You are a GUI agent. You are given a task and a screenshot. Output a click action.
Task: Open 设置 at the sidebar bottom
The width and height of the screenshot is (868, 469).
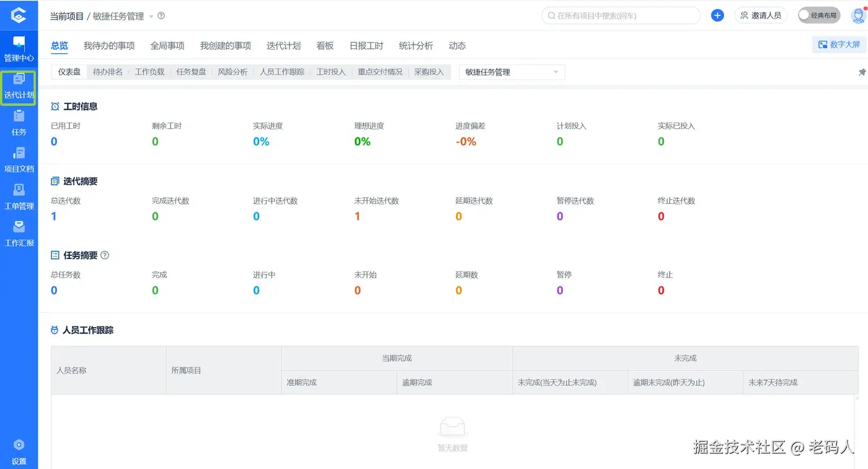pos(19,452)
